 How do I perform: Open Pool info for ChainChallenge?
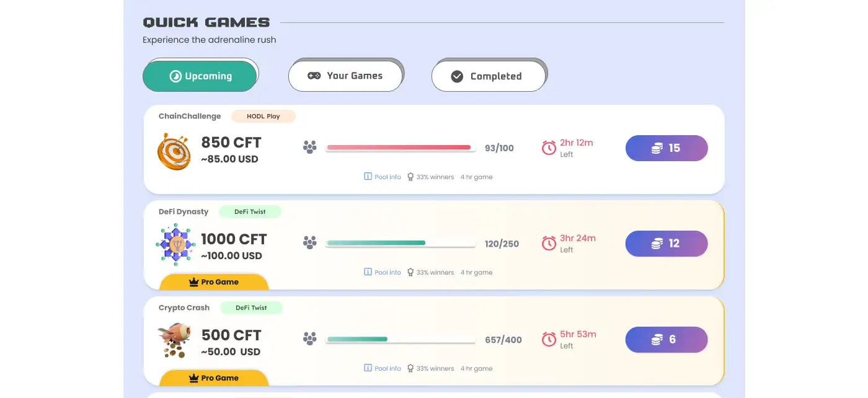pyautogui.click(x=383, y=177)
